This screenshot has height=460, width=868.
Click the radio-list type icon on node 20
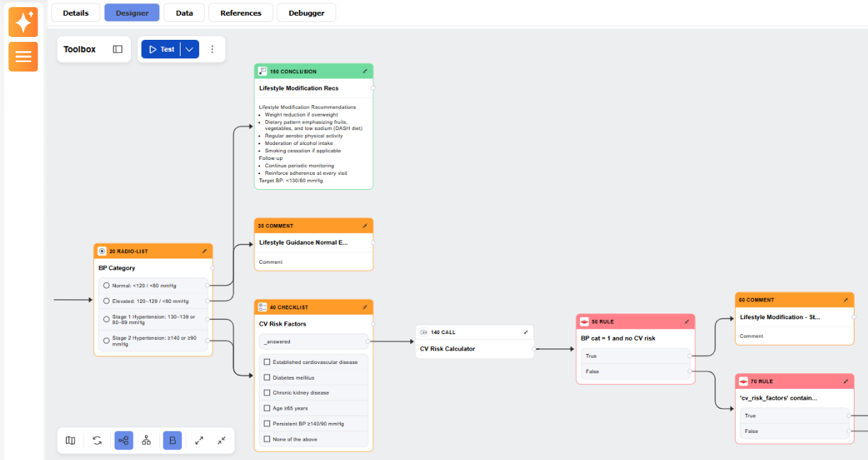(102, 251)
